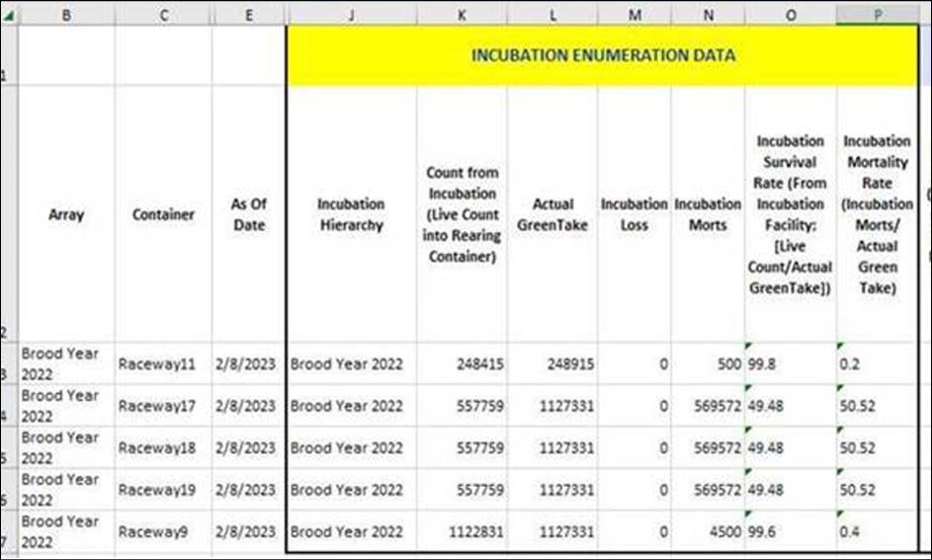The height and width of the screenshot is (560, 932).
Task: Click the yellow INCUBATION ENUMERATION DATA title cell
Action: click(602, 55)
